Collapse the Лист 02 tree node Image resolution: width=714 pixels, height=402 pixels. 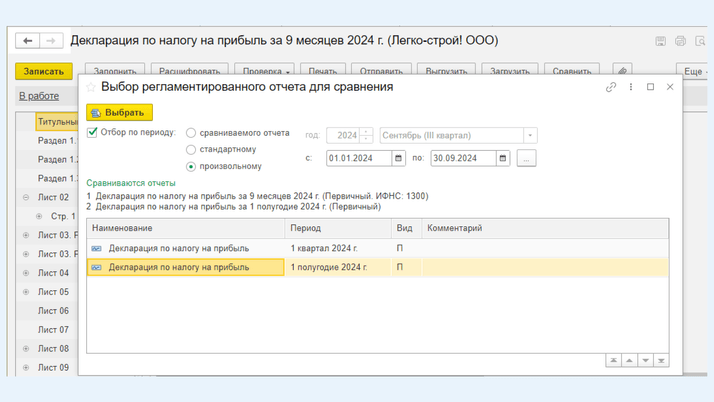[x=26, y=197]
